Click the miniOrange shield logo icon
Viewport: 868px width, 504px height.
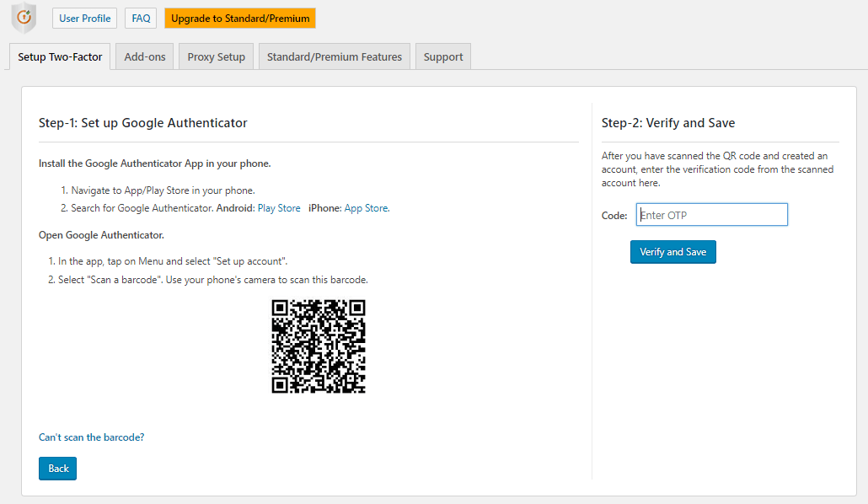[x=24, y=18]
